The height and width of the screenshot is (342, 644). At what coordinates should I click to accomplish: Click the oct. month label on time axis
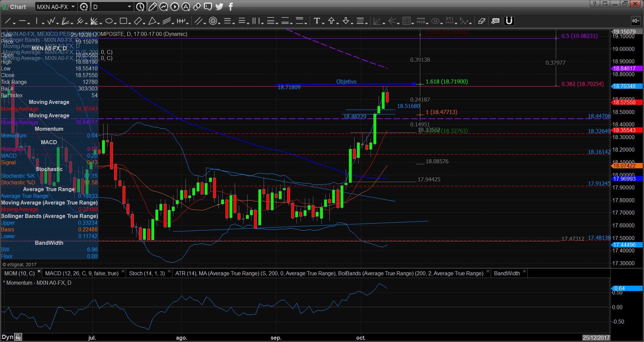click(x=361, y=338)
